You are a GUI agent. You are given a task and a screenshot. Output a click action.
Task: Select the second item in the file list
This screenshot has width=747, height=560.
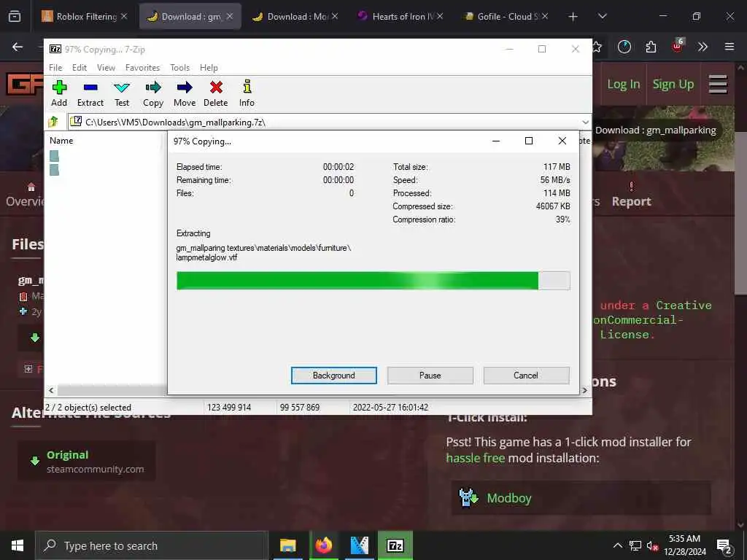point(54,169)
